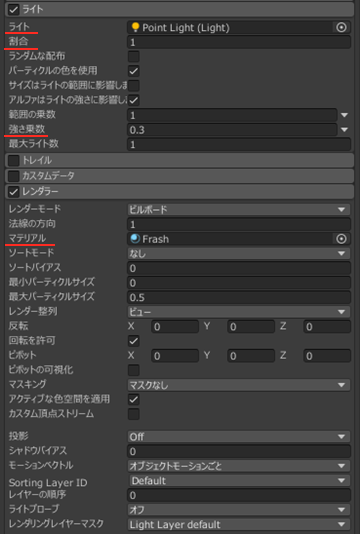Click the ピボット X value field
Viewport: 360px width, 534px height.
click(x=175, y=356)
